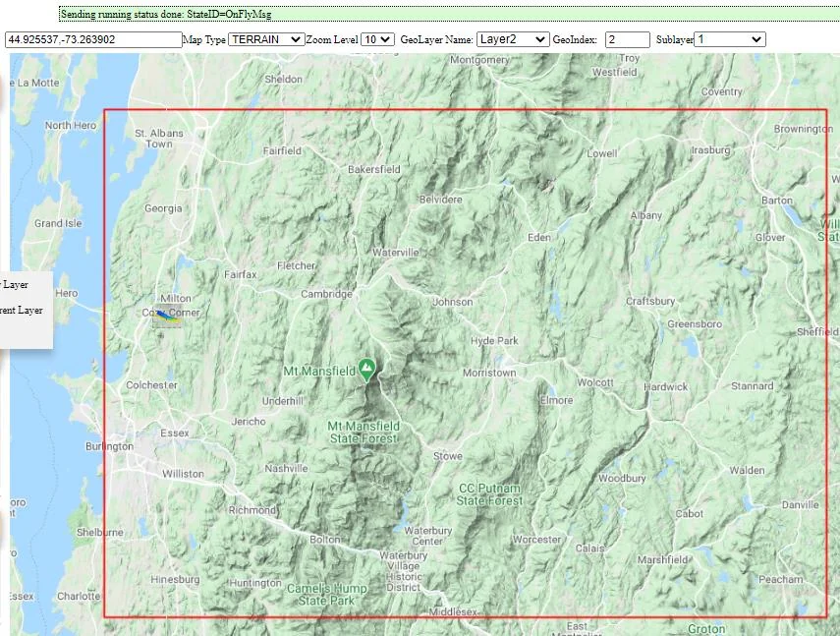
Task: Click the Greensboro map label
Action: tap(695, 324)
